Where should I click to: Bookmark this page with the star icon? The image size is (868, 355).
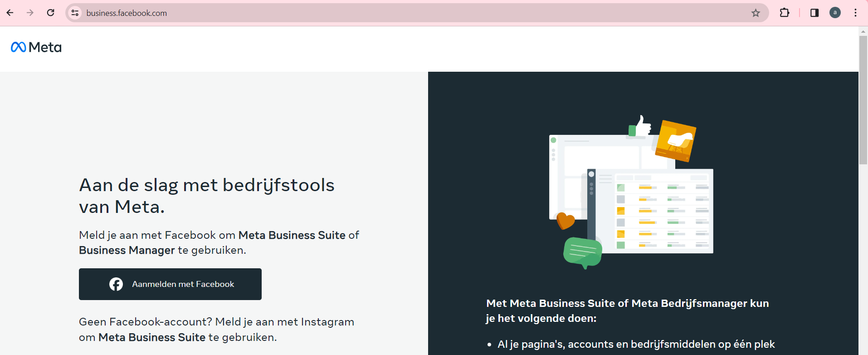[756, 13]
